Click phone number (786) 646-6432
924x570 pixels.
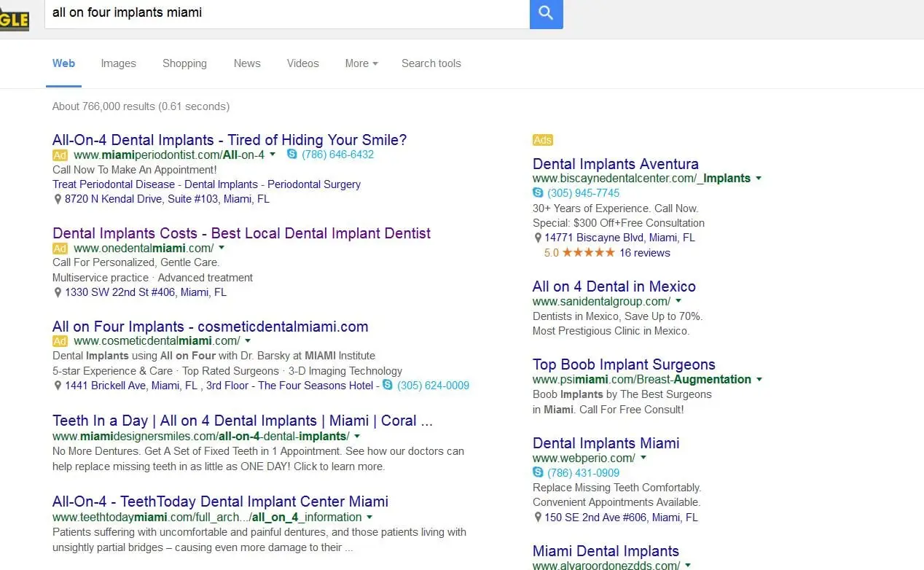pos(337,155)
